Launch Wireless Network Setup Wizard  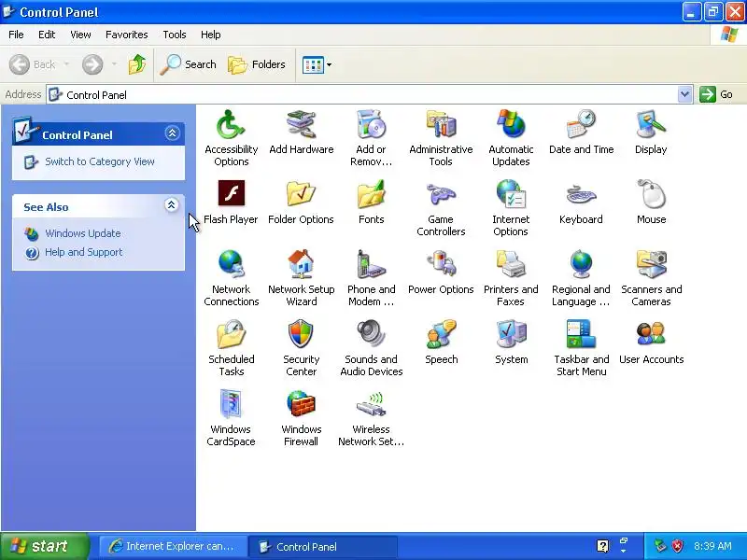(x=371, y=418)
